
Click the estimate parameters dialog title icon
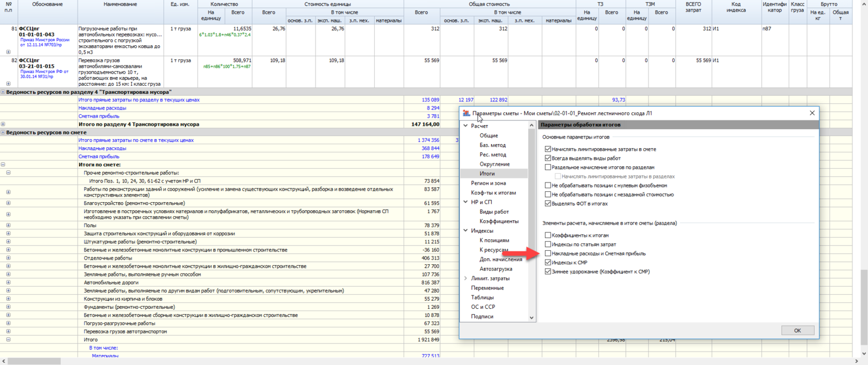pos(466,113)
